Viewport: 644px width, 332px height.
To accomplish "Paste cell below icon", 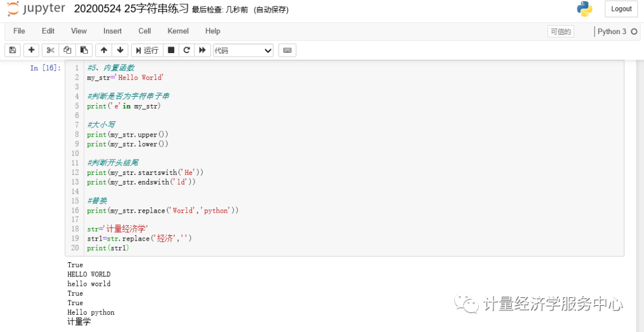I will tap(84, 50).
